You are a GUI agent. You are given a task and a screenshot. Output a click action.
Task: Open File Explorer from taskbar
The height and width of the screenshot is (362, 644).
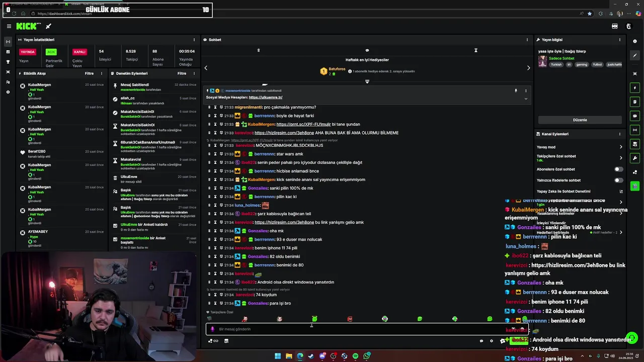coord(289,356)
